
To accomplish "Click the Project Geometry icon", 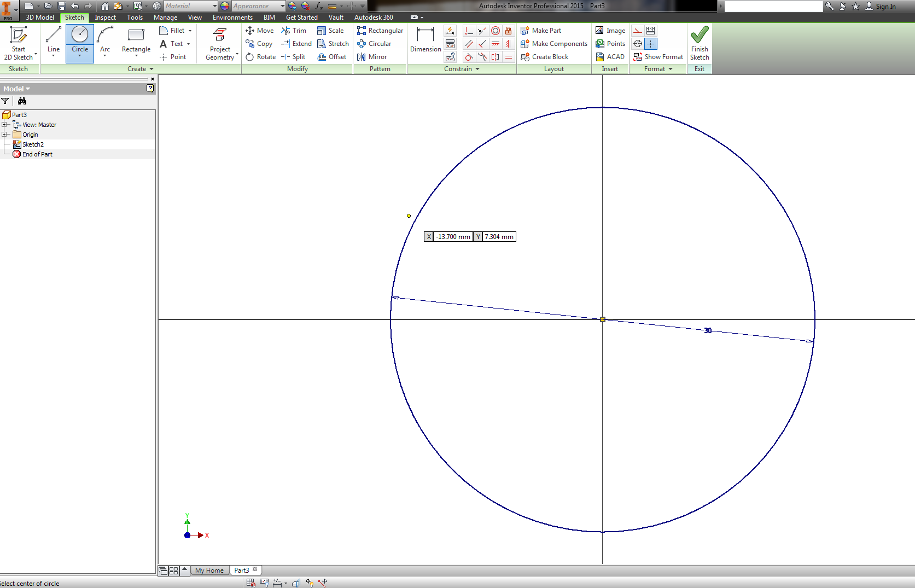I will coord(220,35).
